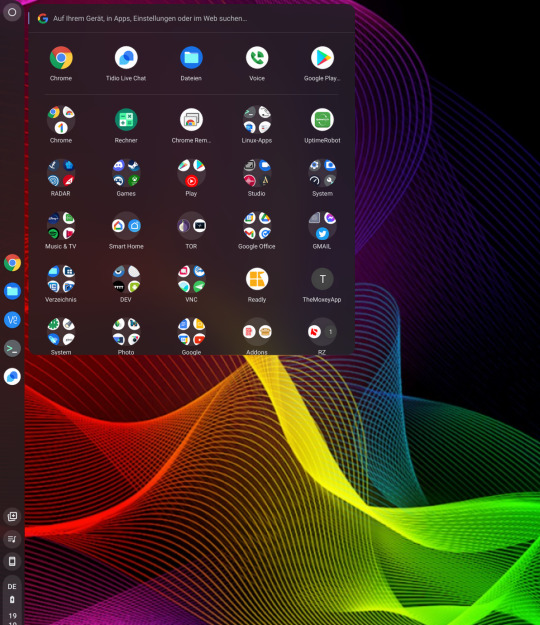Launch Chrome from the shelf
Screen dimensions: 540x625
pos(12,263)
